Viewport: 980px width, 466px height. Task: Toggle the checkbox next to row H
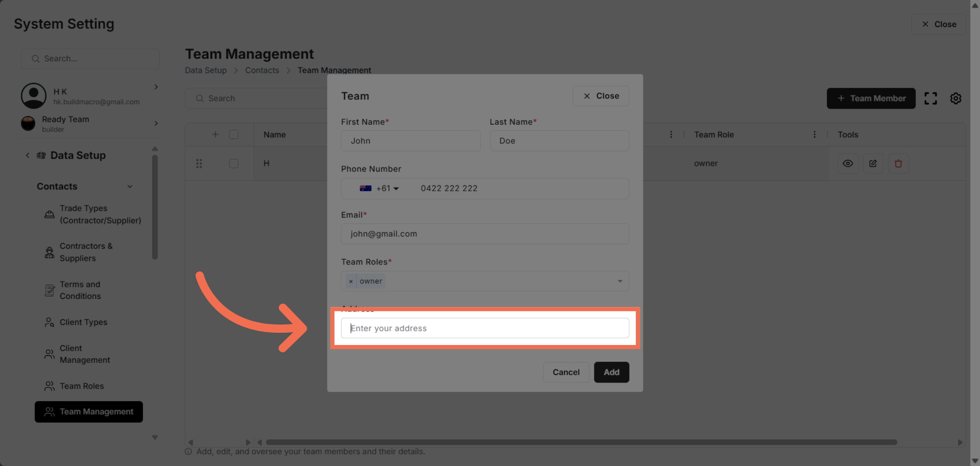tap(234, 163)
